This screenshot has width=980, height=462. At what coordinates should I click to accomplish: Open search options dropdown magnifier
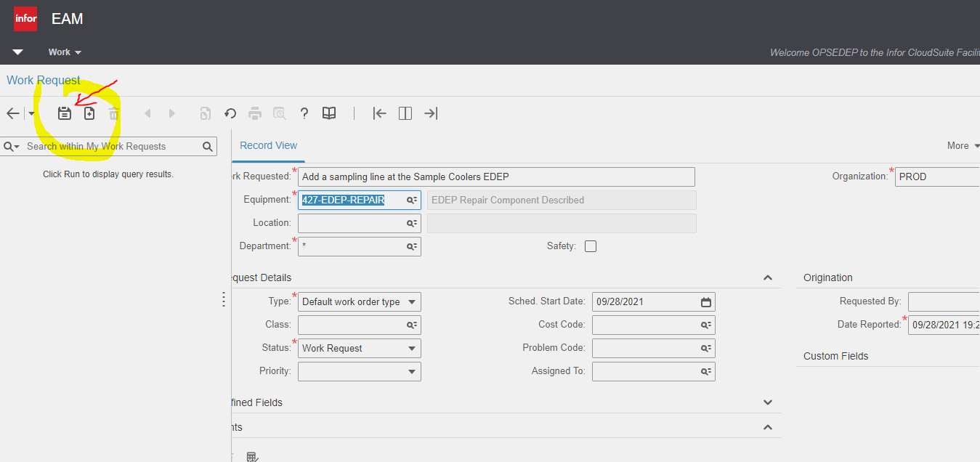pyautogui.click(x=12, y=147)
